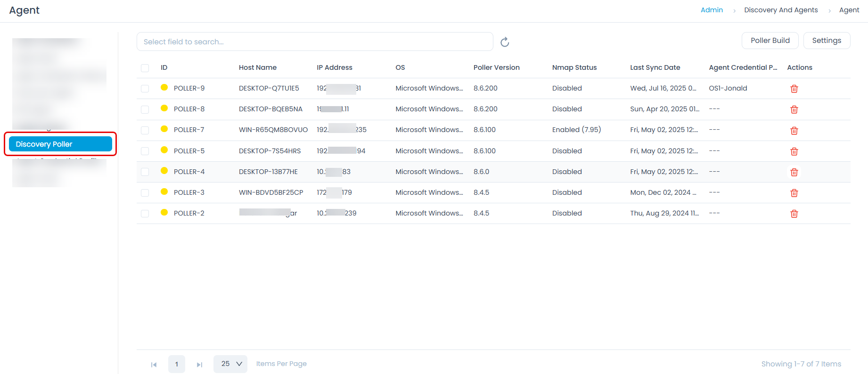Check the box for POLLER-9 row
Screen dimensions: 868x374
145,89
